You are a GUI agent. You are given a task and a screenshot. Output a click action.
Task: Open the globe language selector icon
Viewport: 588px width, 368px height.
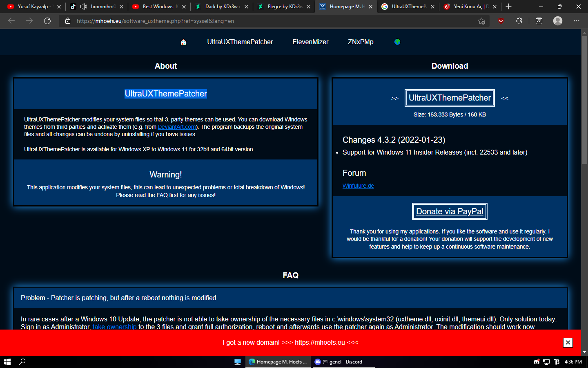coord(397,42)
